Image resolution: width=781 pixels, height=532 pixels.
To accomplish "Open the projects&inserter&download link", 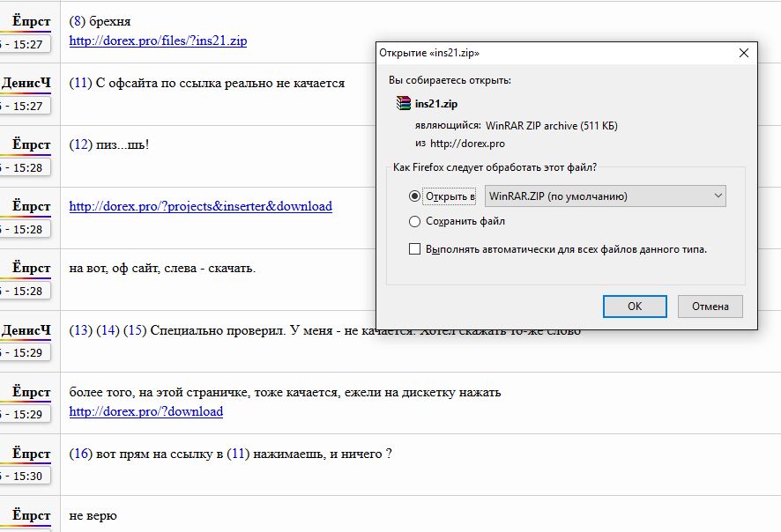I will 200,206.
